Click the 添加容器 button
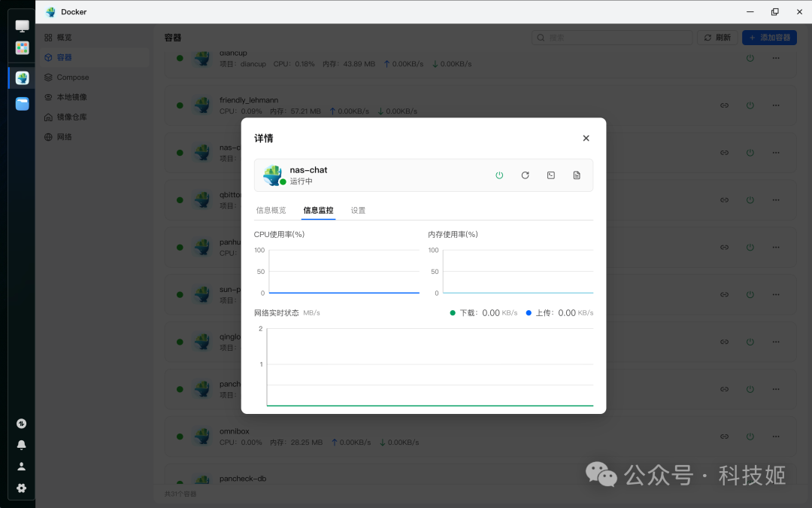Image resolution: width=812 pixels, height=508 pixels. tap(769, 38)
